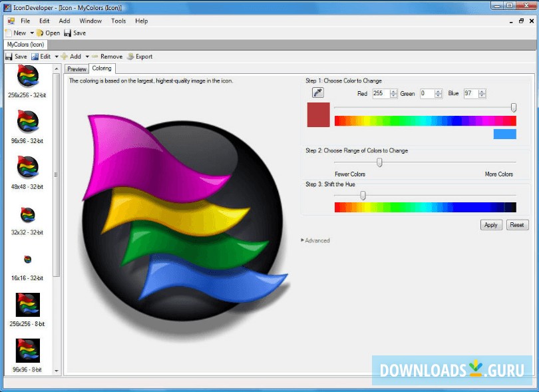
Task: Restore the inner document window
Action: pyautogui.click(x=521, y=21)
